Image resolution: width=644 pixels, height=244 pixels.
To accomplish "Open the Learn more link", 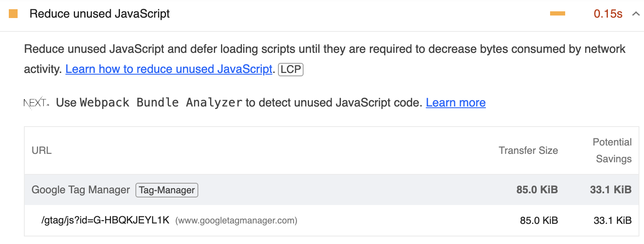I will (x=455, y=102).
